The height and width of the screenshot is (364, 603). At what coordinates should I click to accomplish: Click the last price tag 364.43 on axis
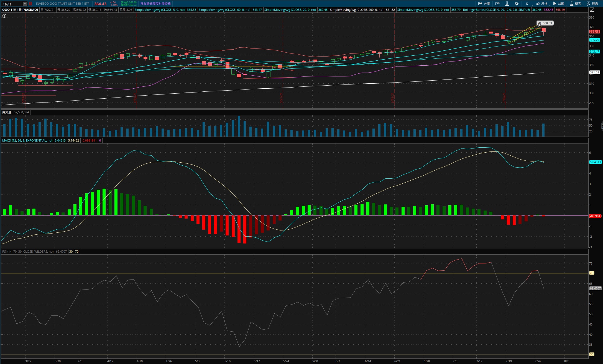(x=594, y=32)
